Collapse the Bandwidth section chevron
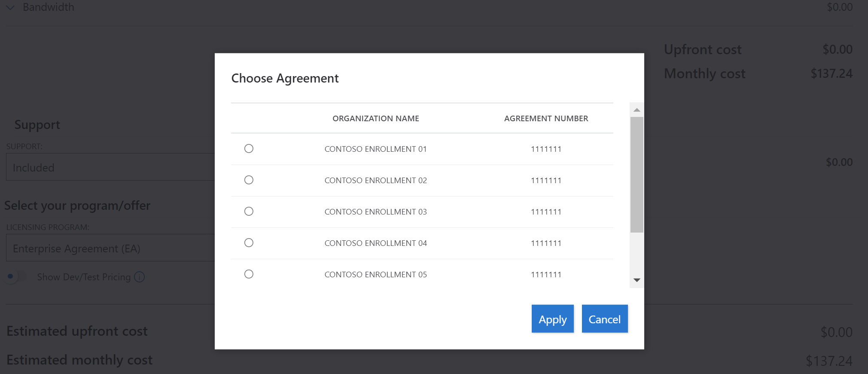 coord(10,7)
